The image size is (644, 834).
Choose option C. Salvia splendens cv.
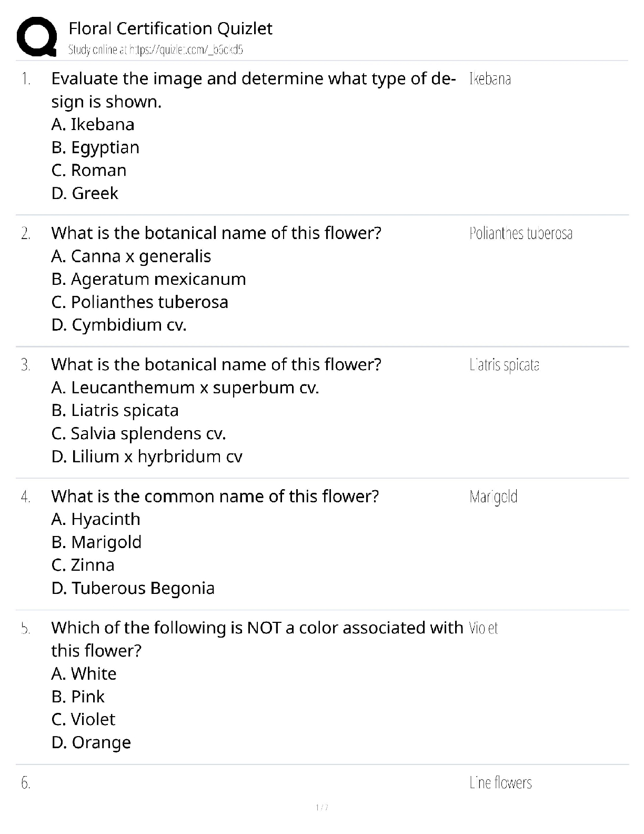(139, 433)
